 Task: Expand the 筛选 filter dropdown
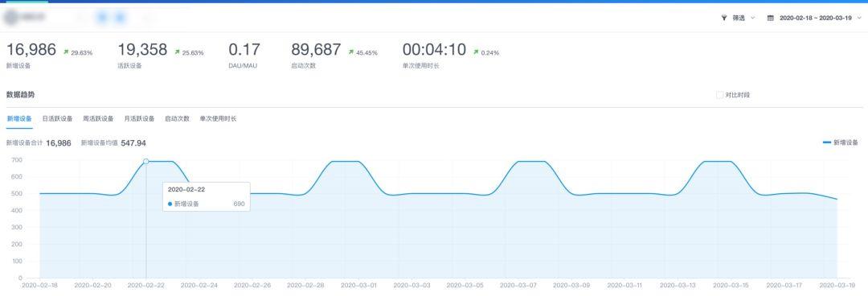pyautogui.click(x=738, y=19)
